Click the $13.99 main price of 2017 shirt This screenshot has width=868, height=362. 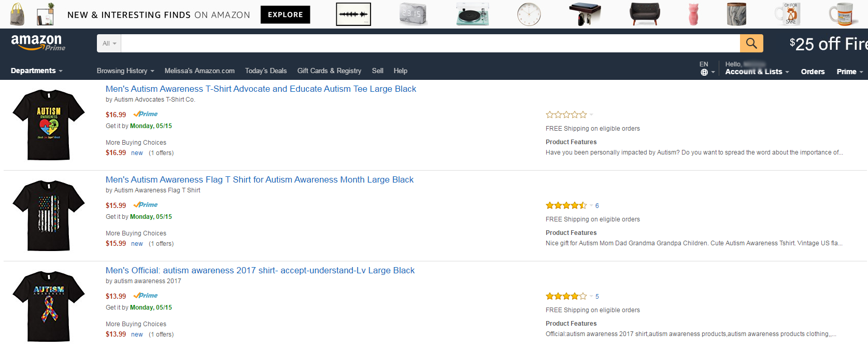coord(116,296)
